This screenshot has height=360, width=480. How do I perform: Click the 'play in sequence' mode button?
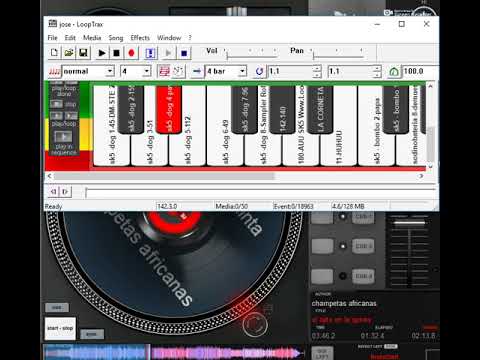(x=63, y=136)
